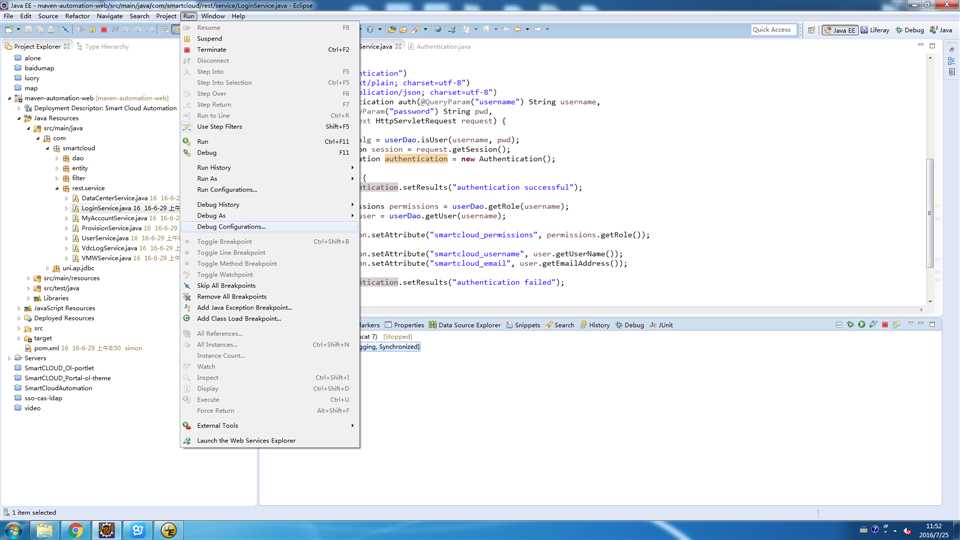Click pom.xml file icon in Project Explorer
Image resolution: width=960 pixels, height=540 pixels.
click(x=28, y=348)
